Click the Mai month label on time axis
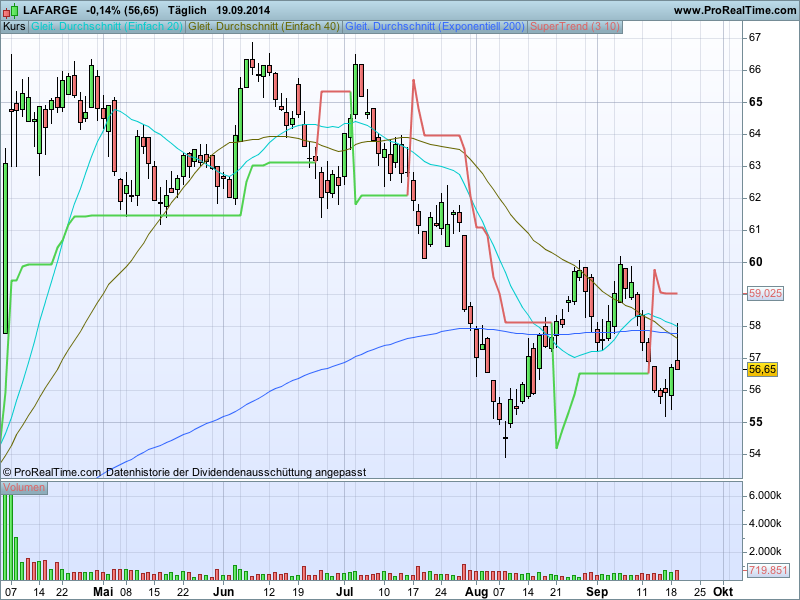Viewport: 800px width, 600px height. [x=103, y=592]
